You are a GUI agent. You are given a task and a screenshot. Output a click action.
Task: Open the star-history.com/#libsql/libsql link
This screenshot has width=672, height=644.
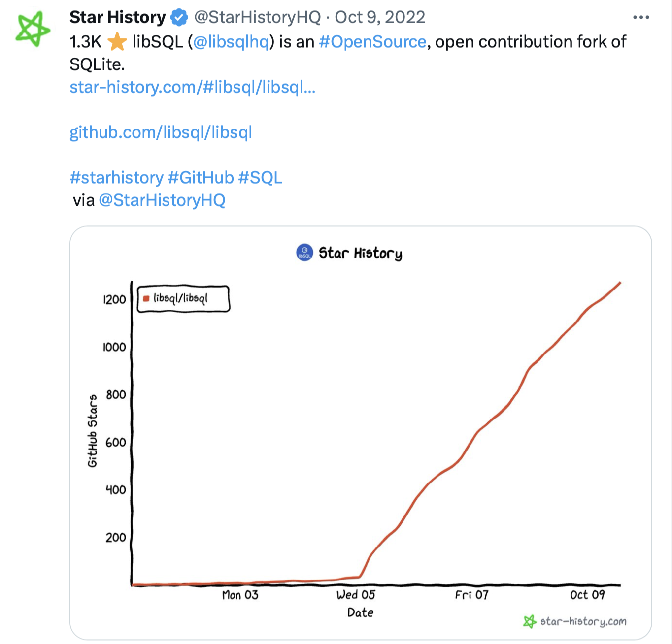[192, 87]
